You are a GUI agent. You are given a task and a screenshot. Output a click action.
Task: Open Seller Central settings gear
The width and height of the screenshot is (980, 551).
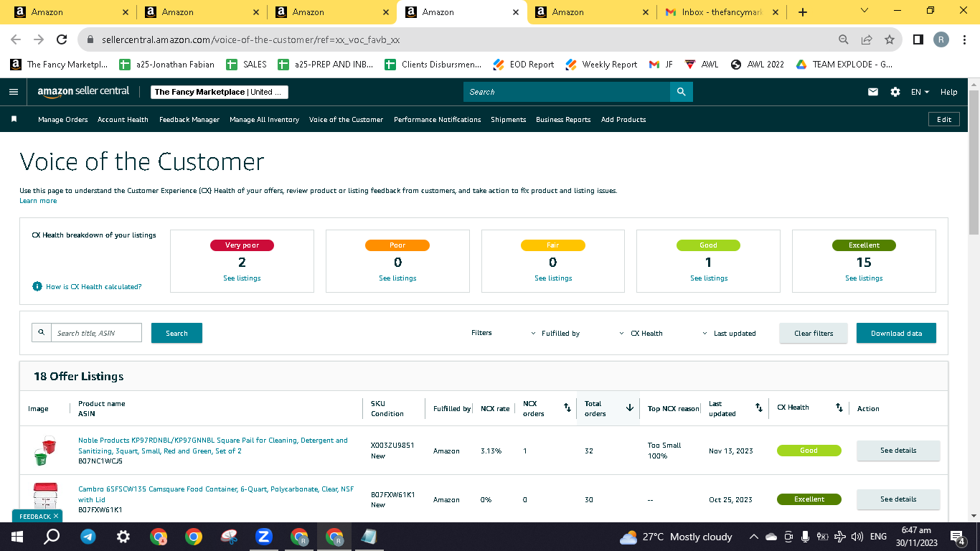click(895, 92)
